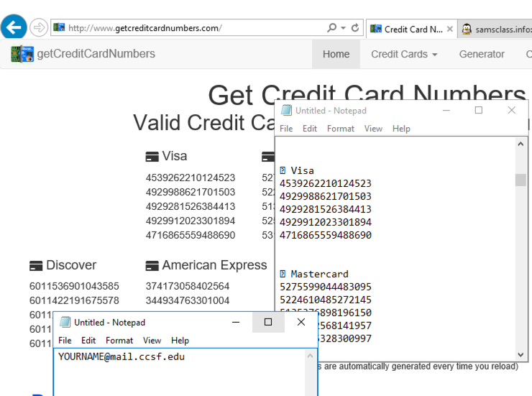
Task: Open View menu in large Notepad window
Action: (x=373, y=129)
